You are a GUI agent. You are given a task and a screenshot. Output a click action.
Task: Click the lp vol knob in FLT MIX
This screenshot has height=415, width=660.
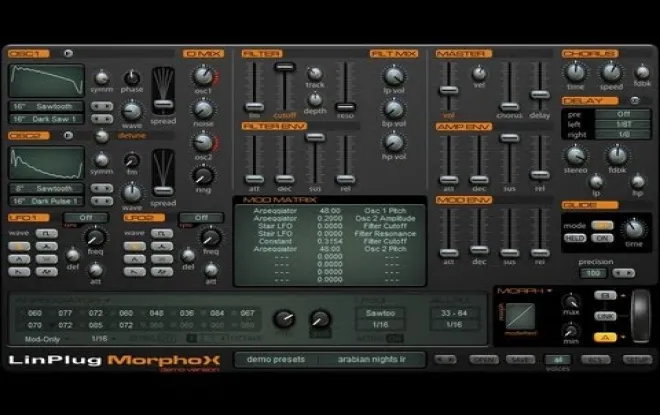tap(394, 76)
